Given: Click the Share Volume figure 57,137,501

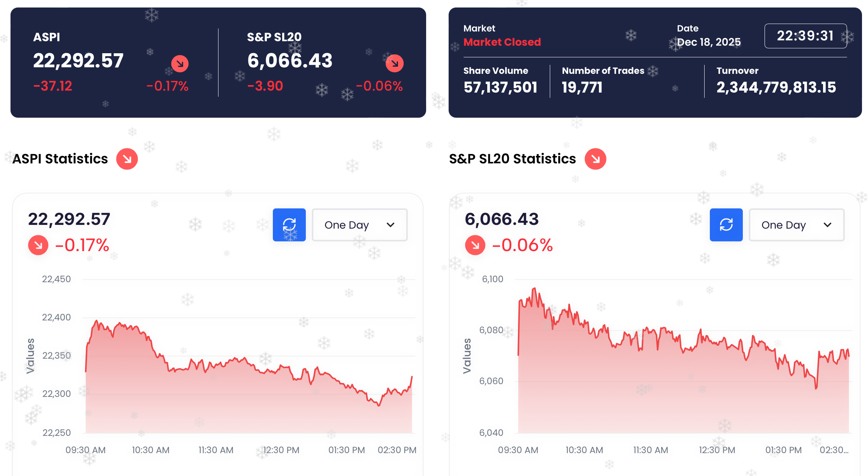Looking at the screenshot, I should pyautogui.click(x=500, y=87).
